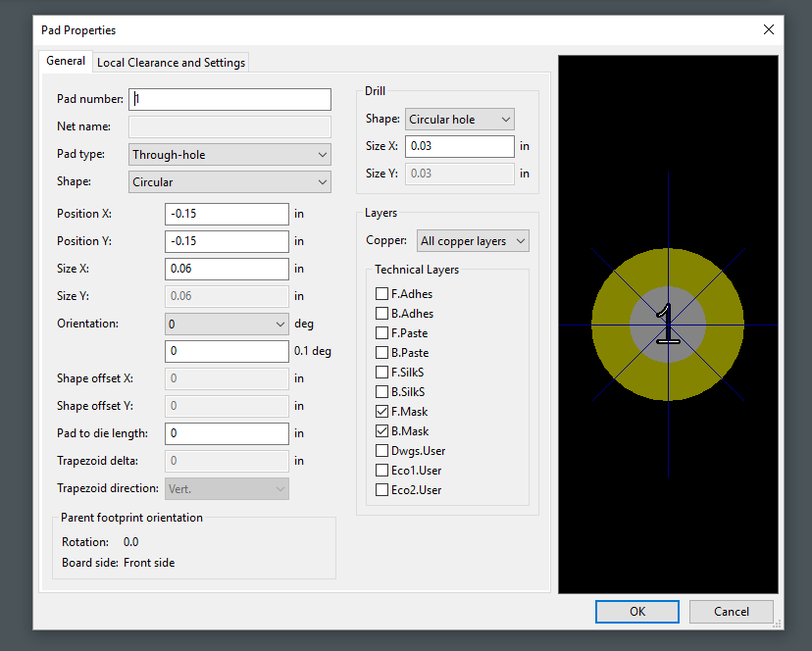
Task: Open the Pad type dropdown
Action: coord(229,155)
